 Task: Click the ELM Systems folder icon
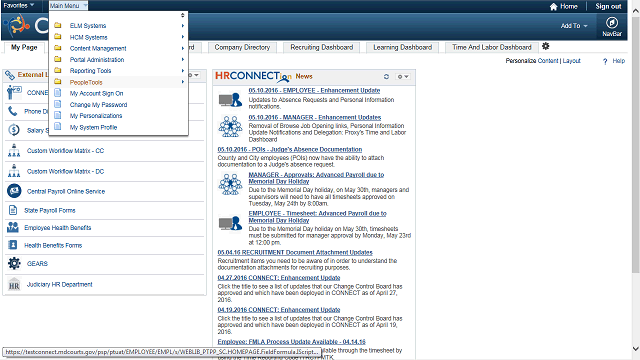pyautogui.click(x=58, y=25)
